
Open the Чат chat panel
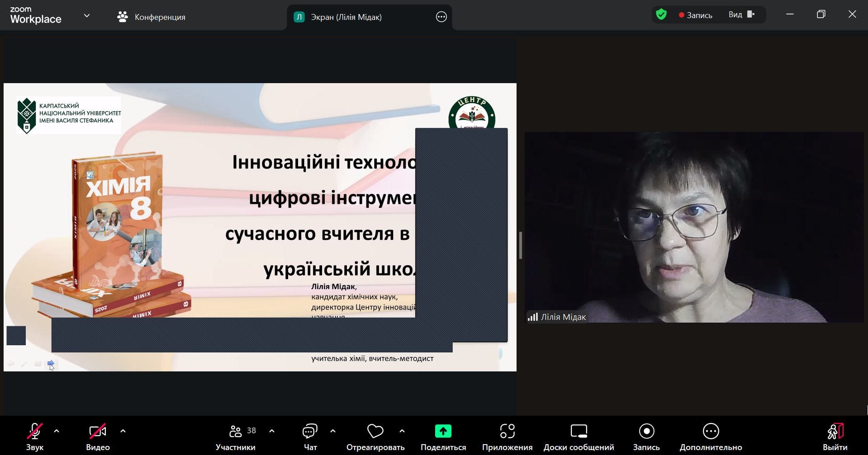310,436
